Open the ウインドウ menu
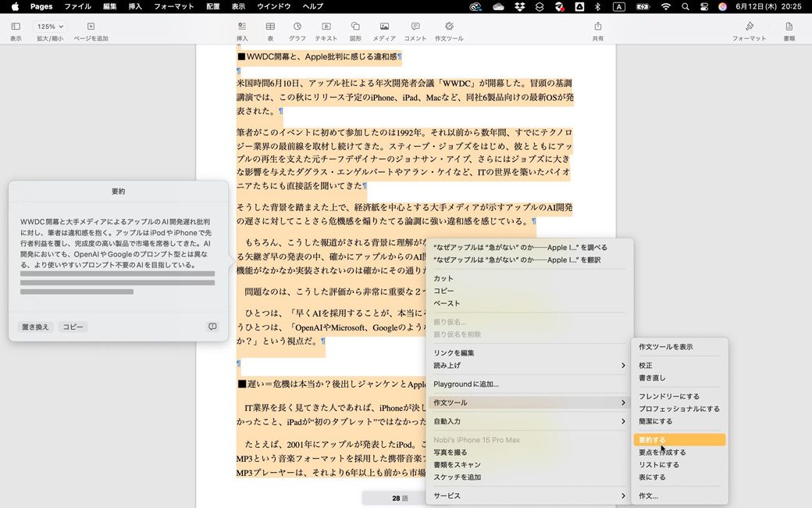The image size is (812, 508). (274, 7)
